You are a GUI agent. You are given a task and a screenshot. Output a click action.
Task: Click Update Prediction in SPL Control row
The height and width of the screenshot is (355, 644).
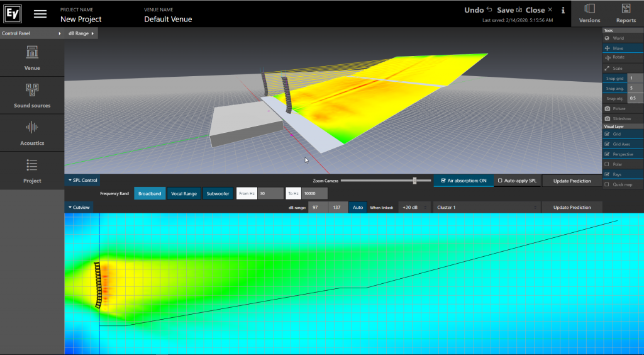point(572,181)
